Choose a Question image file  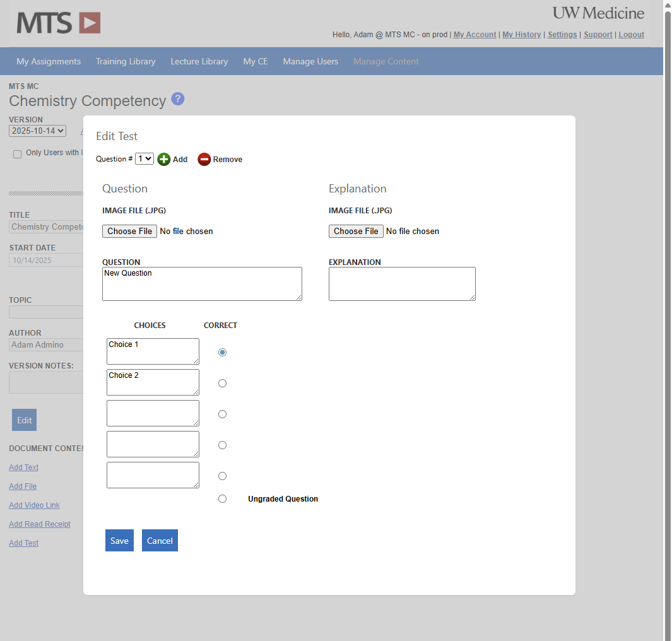click(129, 231)
